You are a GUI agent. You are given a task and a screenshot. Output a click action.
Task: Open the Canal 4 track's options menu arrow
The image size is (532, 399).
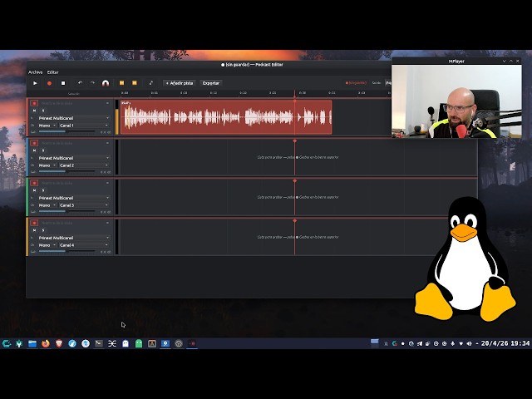pyautogui.click(x=107, y=223)
